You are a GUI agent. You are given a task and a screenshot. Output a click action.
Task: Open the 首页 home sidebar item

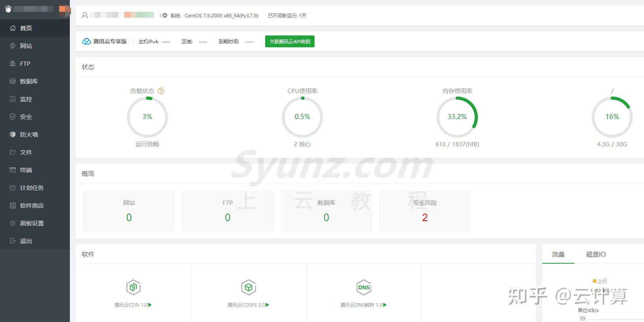point(35,28)
